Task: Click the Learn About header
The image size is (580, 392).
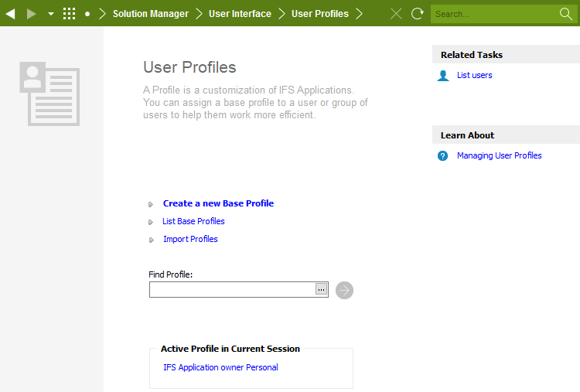Action: pyautogui.click(x=506, y=135)
